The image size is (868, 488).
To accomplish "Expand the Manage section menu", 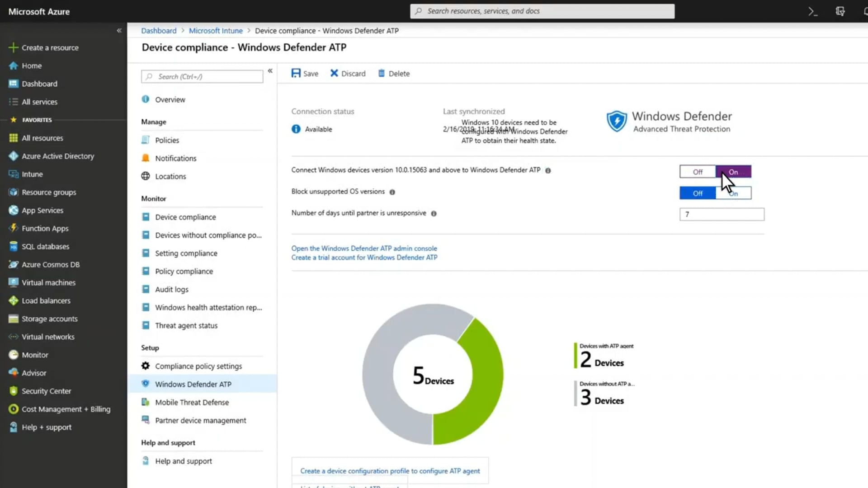I will tap(154, 122).
